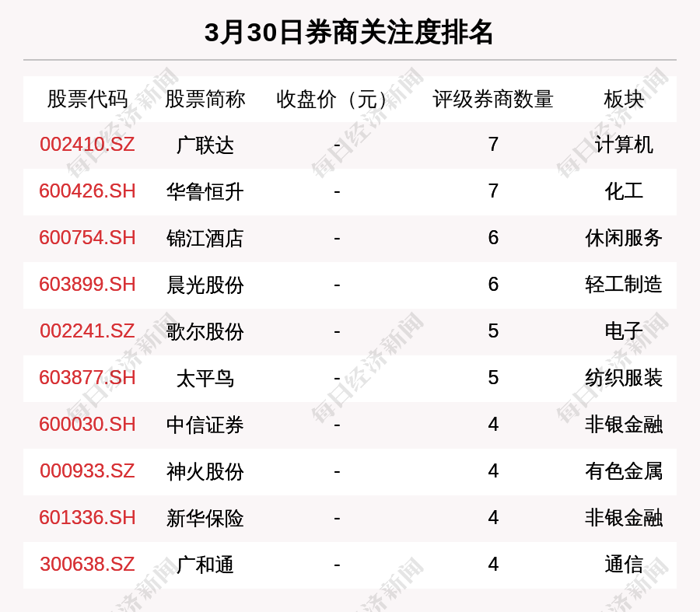Click broker count 6 for 锦江酒店
The width and height of the screenshot is (700, 612).
[493, 237]
